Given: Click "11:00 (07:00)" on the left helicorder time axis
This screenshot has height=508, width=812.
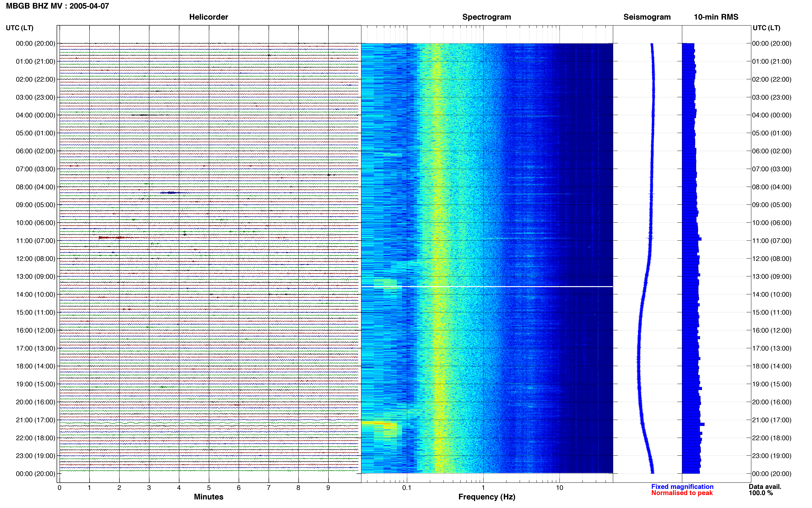Looking at the screenshot, I should (36, 240).
